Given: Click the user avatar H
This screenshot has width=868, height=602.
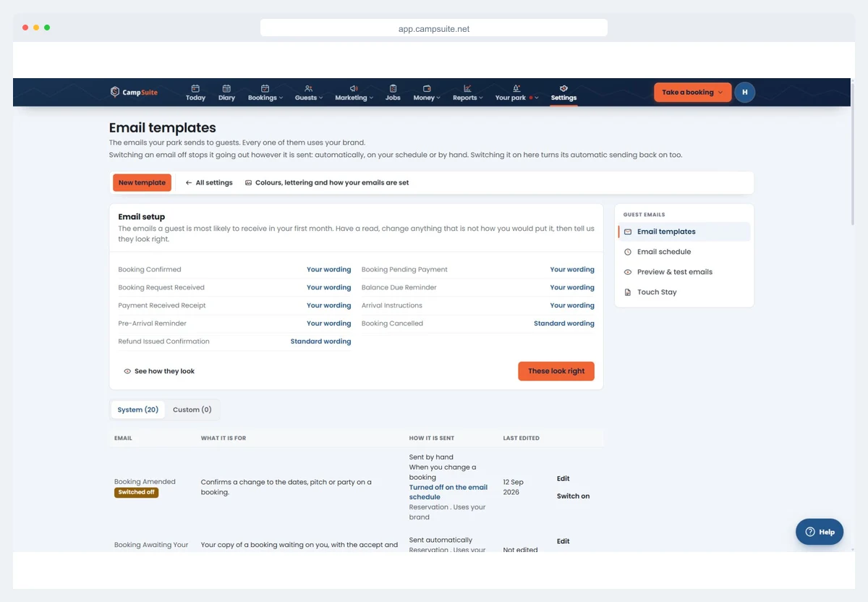Looking at the screenshot, I should (x=744, y=92).
